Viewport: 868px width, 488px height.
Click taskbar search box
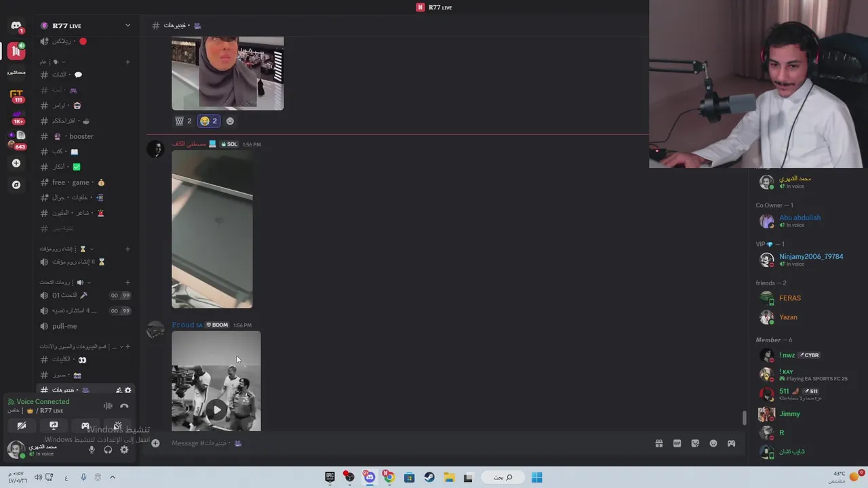[502, 477]
